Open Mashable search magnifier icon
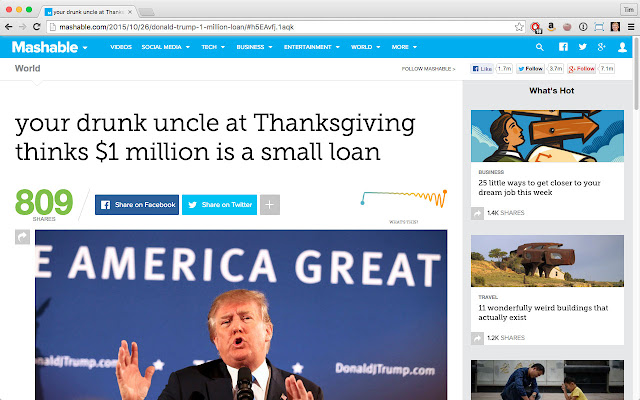The image size is (640, 400). (540, 47)
